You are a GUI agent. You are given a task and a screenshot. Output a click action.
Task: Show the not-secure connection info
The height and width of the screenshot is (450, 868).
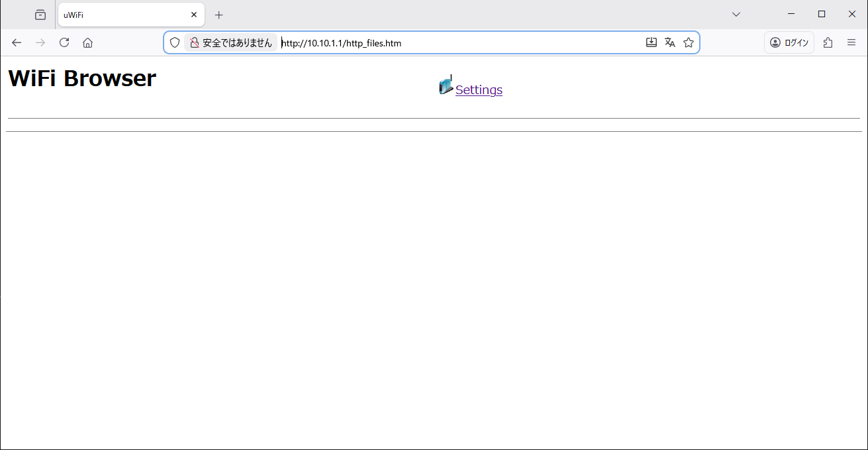[230, 42]
